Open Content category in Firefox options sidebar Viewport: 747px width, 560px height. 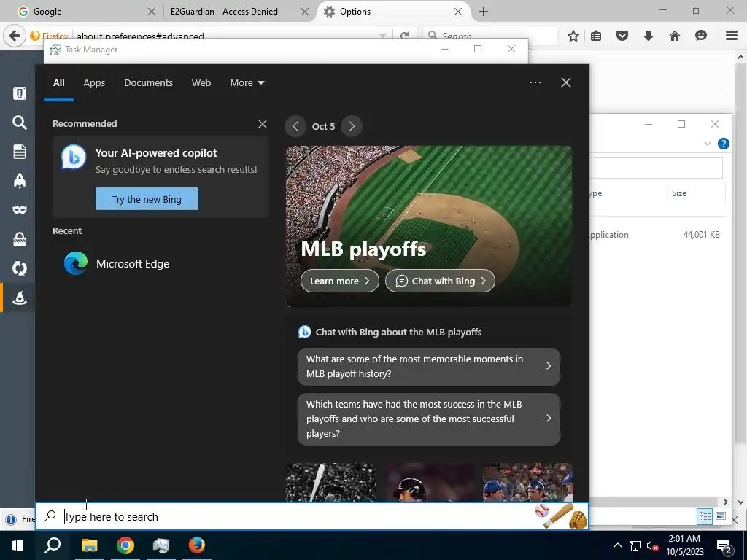19,152
